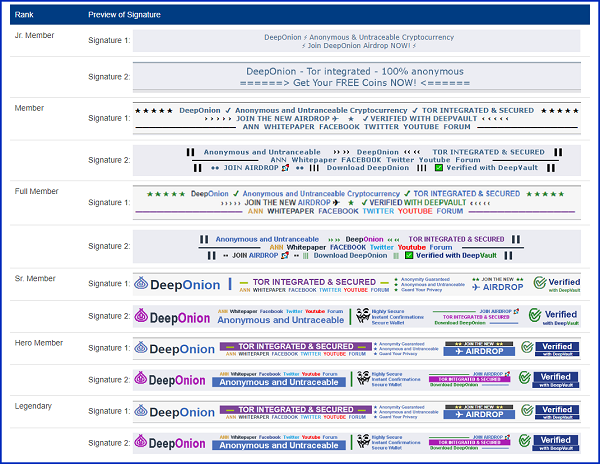
Task: Click the green checkbox icon in Member Signature 2
Action: 439,168
